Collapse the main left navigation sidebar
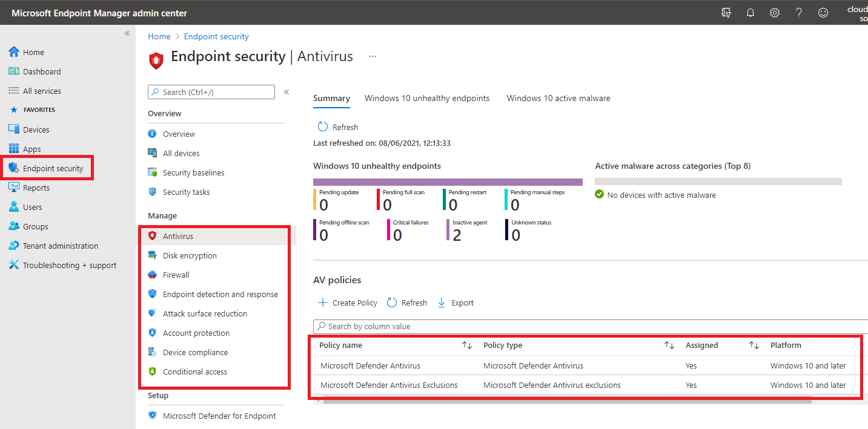868x429 pixels. pos(127,33)
